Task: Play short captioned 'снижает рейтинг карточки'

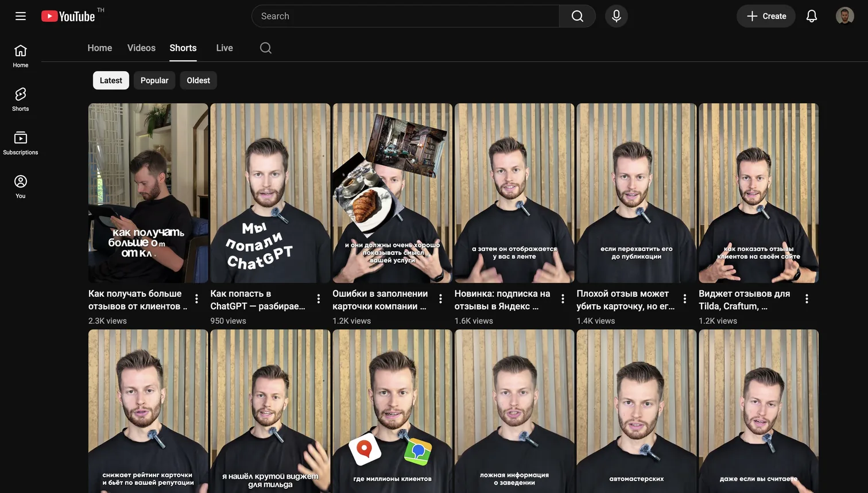Action: 148,411
